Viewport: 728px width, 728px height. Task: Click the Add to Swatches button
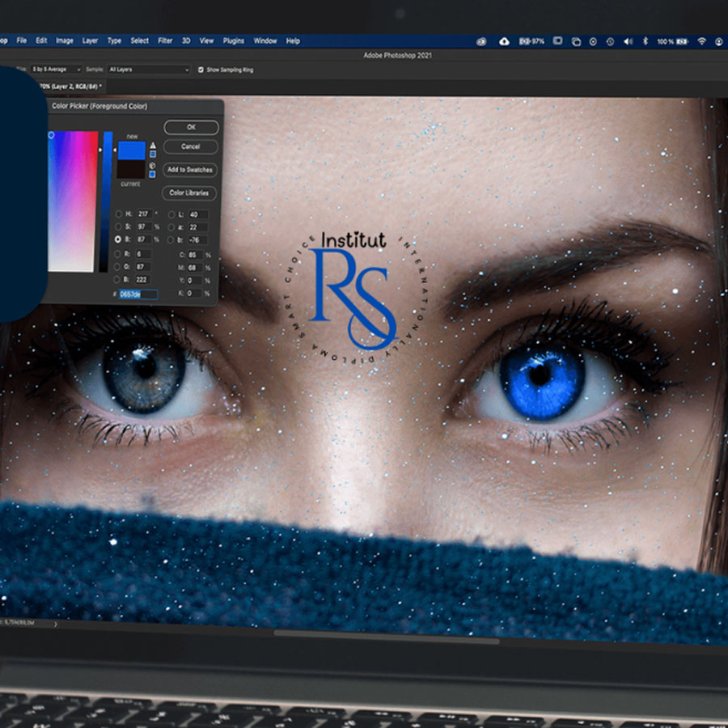pyautogui.click(x=190, y=170)
